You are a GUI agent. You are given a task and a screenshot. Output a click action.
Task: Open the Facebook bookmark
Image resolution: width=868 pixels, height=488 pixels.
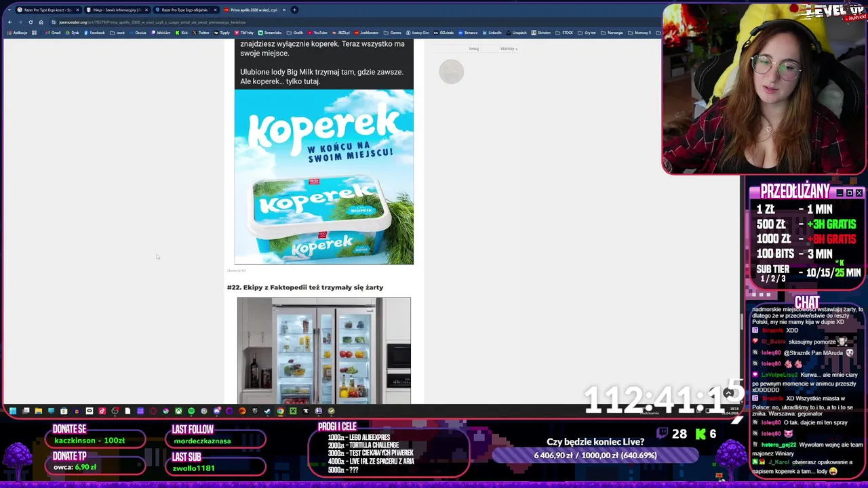[94, 33]
